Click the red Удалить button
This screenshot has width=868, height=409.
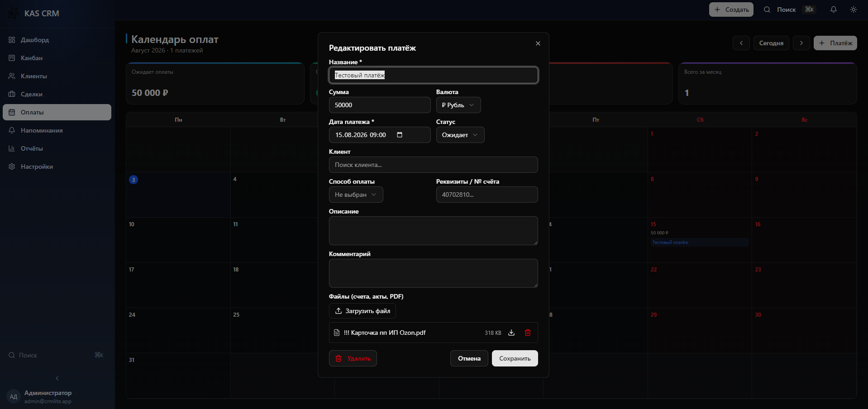(x=353, y=358)
